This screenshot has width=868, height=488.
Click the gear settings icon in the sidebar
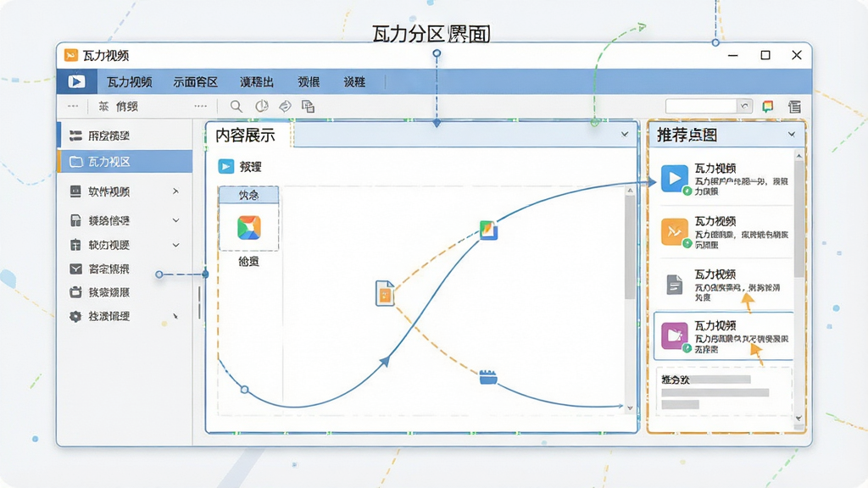75,316
